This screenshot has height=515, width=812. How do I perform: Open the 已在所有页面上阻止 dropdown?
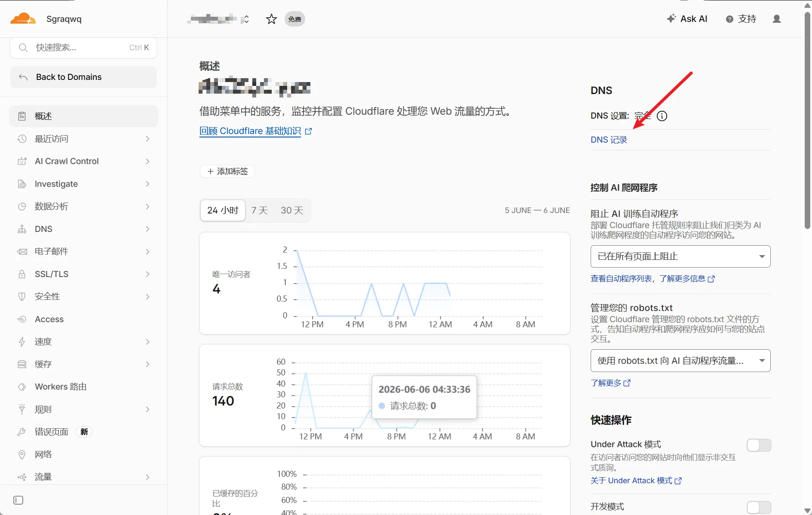(680, 256)
